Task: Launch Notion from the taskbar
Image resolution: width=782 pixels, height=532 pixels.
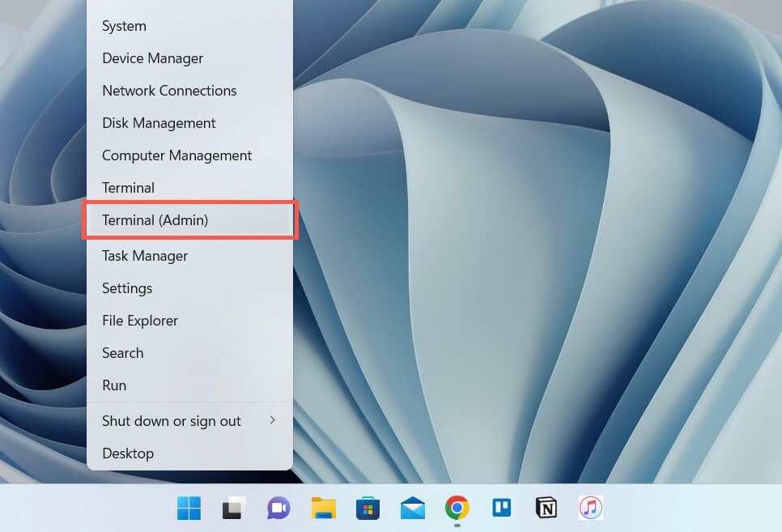Action: [546, 509]
